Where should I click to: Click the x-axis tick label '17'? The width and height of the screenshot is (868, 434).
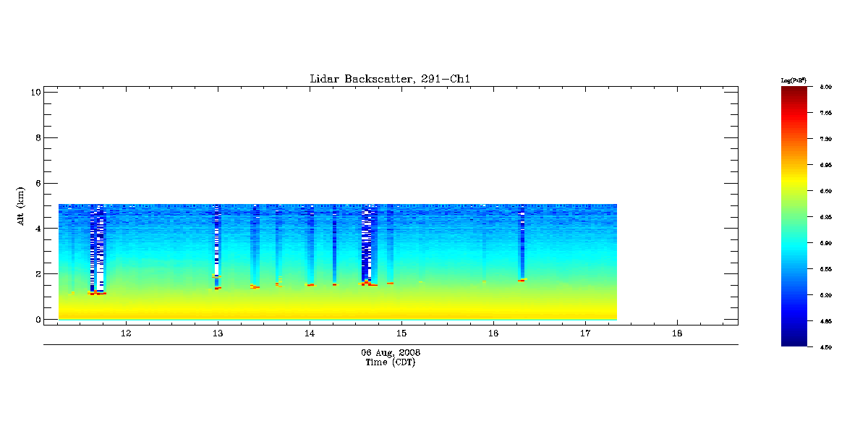(585, 333)
